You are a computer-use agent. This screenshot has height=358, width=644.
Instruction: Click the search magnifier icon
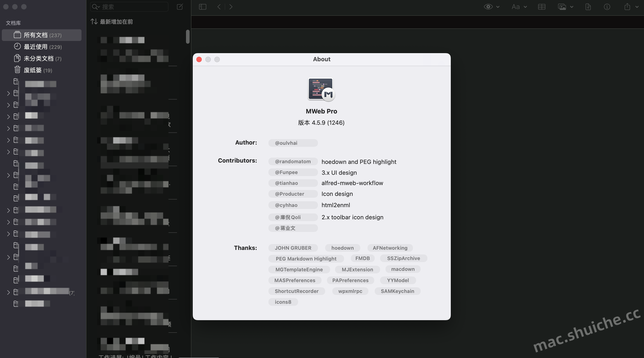96,7
